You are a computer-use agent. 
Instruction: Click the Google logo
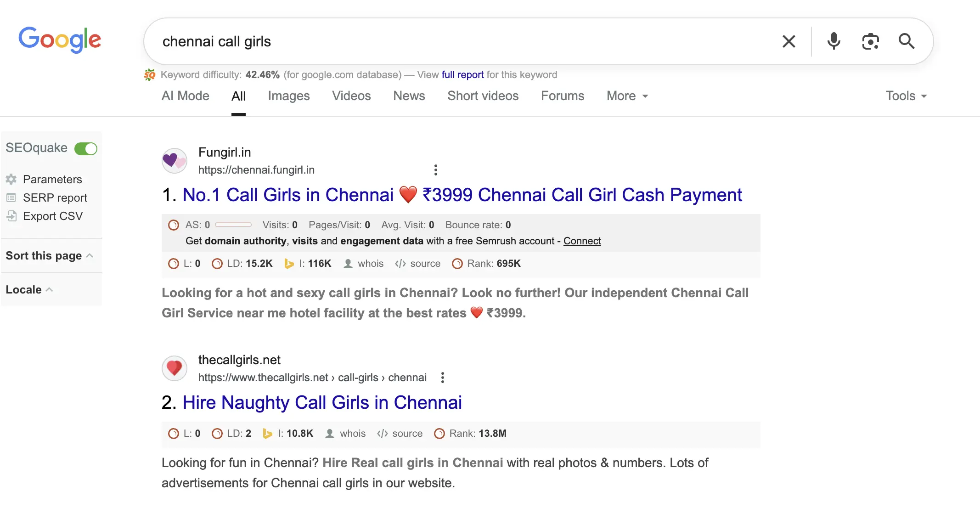point(60,40)
